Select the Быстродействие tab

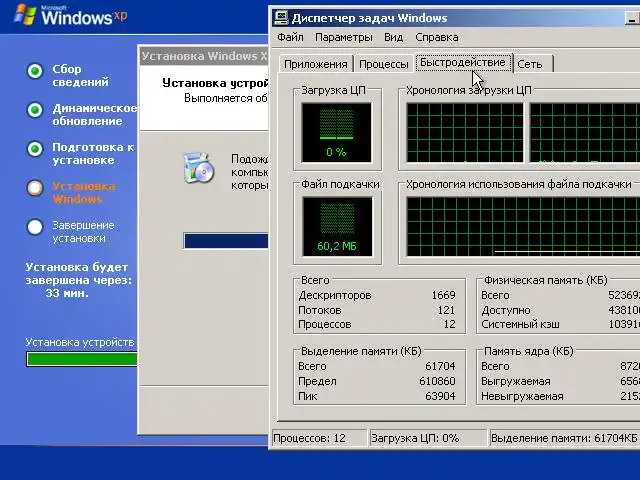click(x=463, y=62)
